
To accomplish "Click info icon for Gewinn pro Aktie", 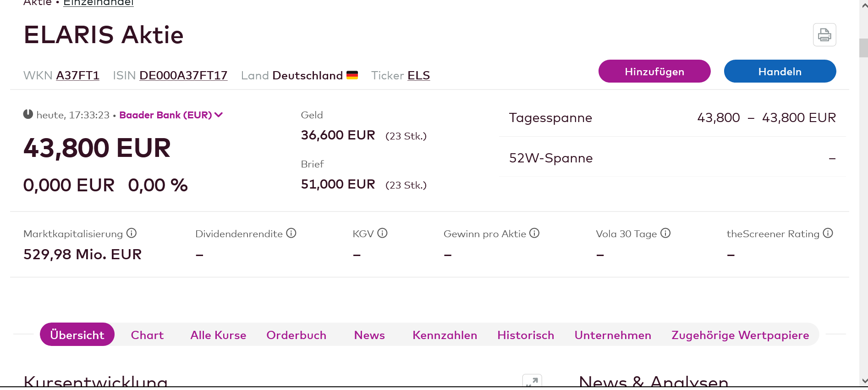I will pyautogui.click(x=534, y=233).
